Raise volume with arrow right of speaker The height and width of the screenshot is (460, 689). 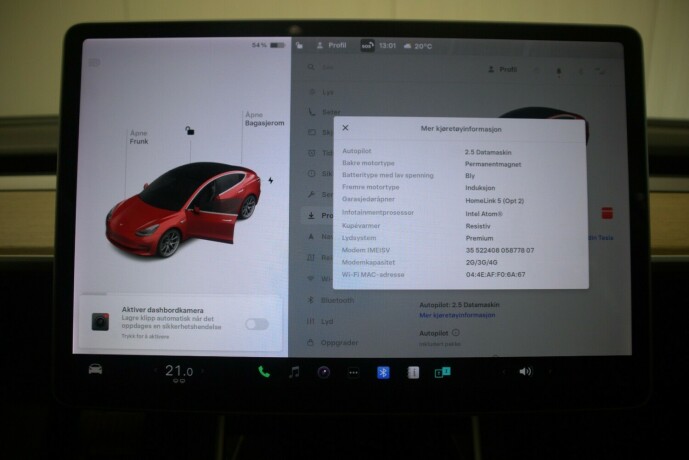[550, 372]
